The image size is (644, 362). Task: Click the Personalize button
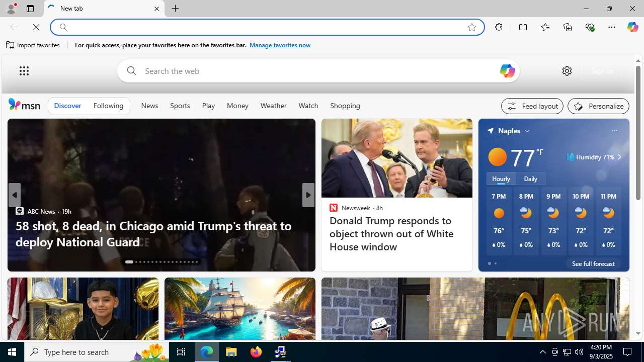point(598,106)
